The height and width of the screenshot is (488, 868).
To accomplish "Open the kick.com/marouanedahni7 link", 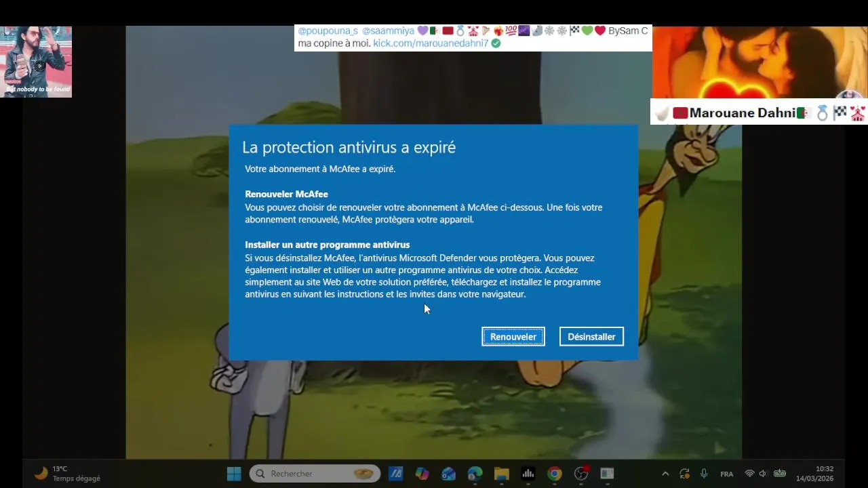I will 431,43.
